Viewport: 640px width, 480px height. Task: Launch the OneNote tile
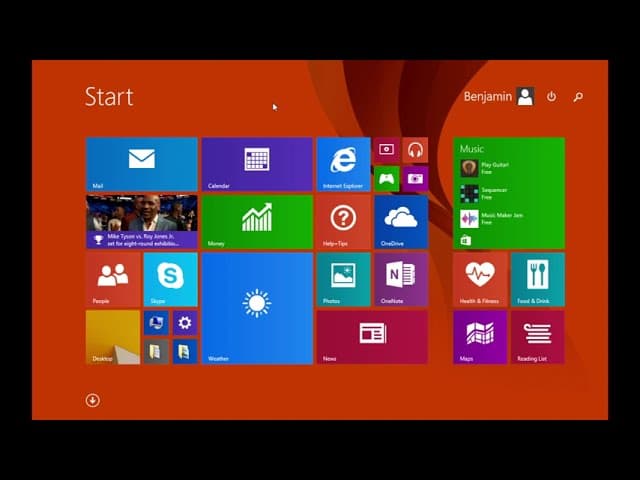401,280
